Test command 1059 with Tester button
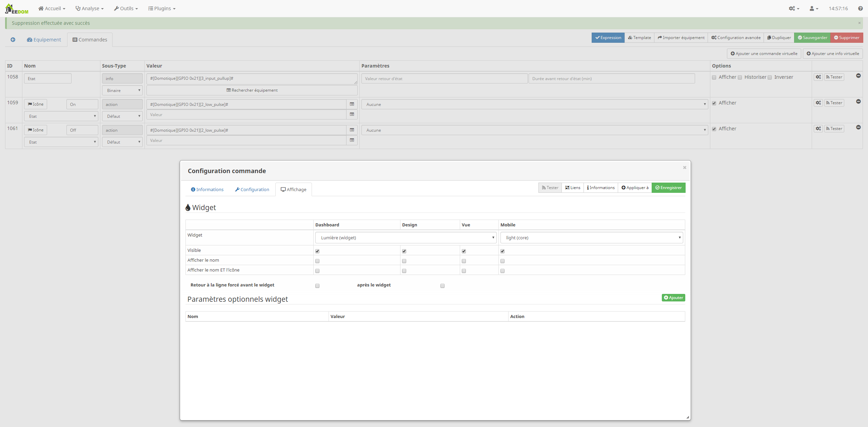Screen dimensions: 868x427 pos(834,103)
